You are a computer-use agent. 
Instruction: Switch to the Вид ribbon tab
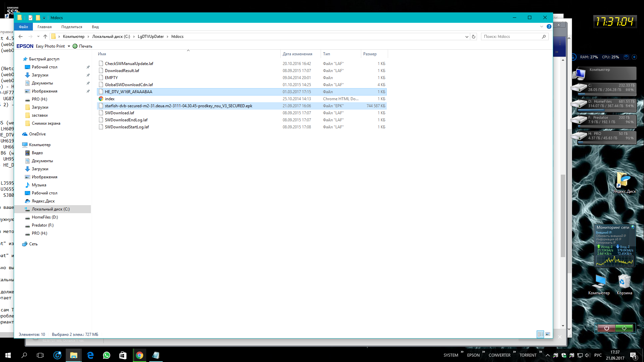95,27
